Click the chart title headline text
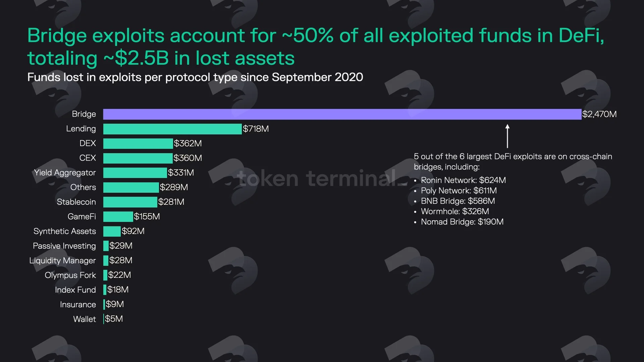 coord(316,47)
